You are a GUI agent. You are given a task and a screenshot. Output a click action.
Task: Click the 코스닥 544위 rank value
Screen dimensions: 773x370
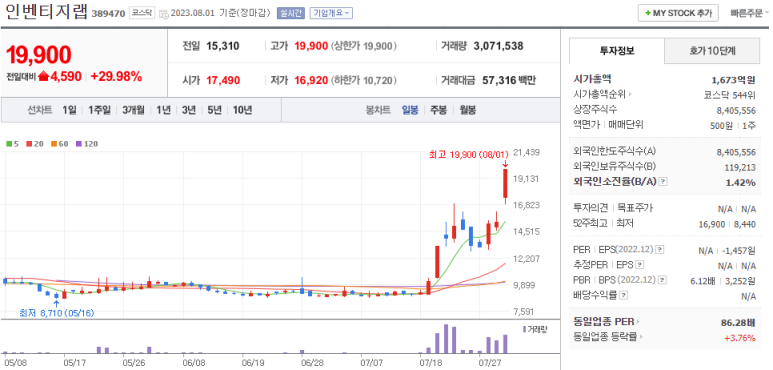[x=730, y=95]
